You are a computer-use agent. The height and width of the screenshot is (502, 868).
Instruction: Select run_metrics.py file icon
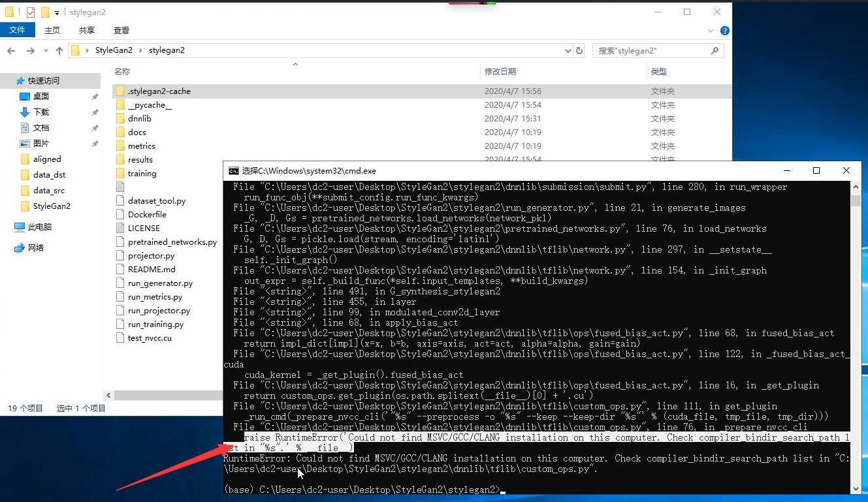click(120, 297)
